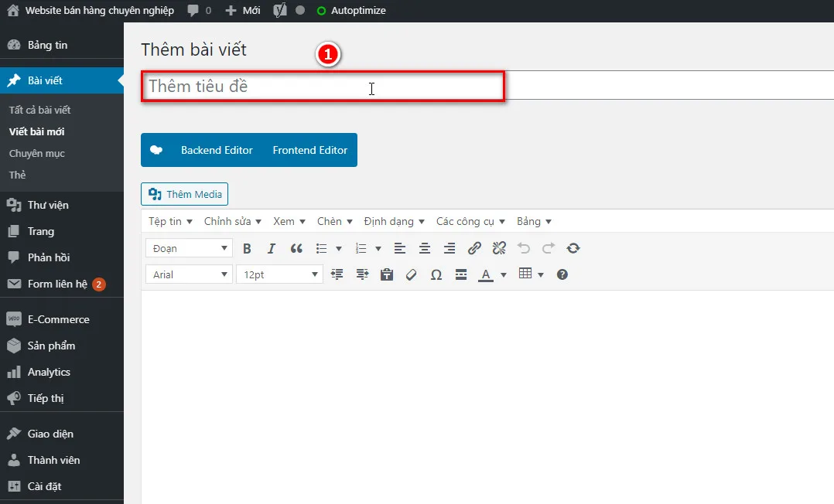Click WPBakery cloud logo icon

156,150
